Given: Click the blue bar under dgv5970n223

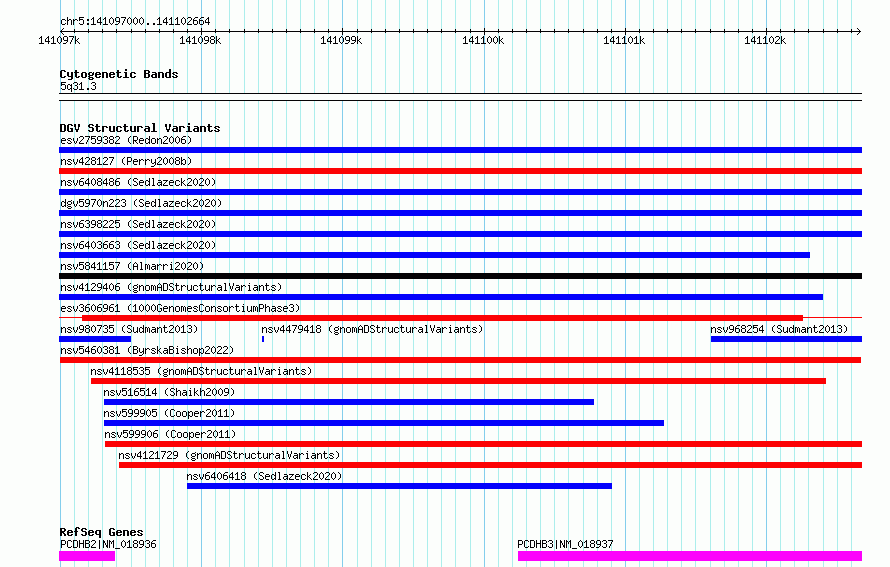Looking at the screenshot, I should (460, 213).
